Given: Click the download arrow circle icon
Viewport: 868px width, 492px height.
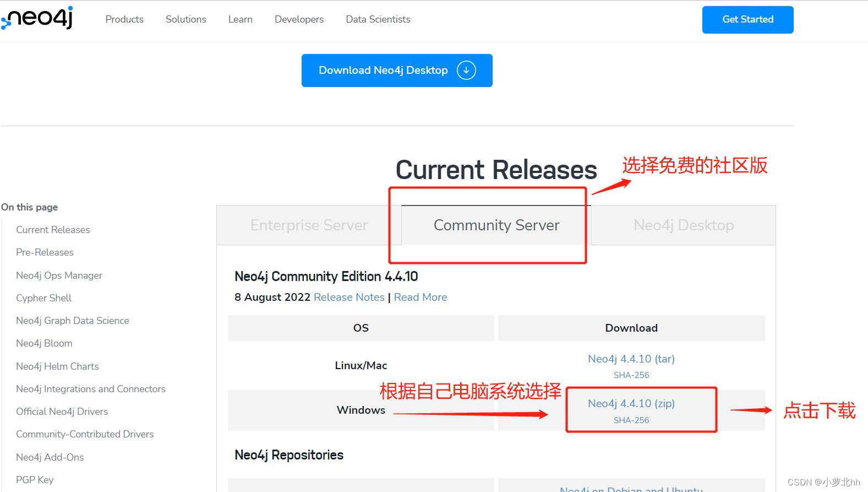Looking at the screenshot, I should pos(466,70).
